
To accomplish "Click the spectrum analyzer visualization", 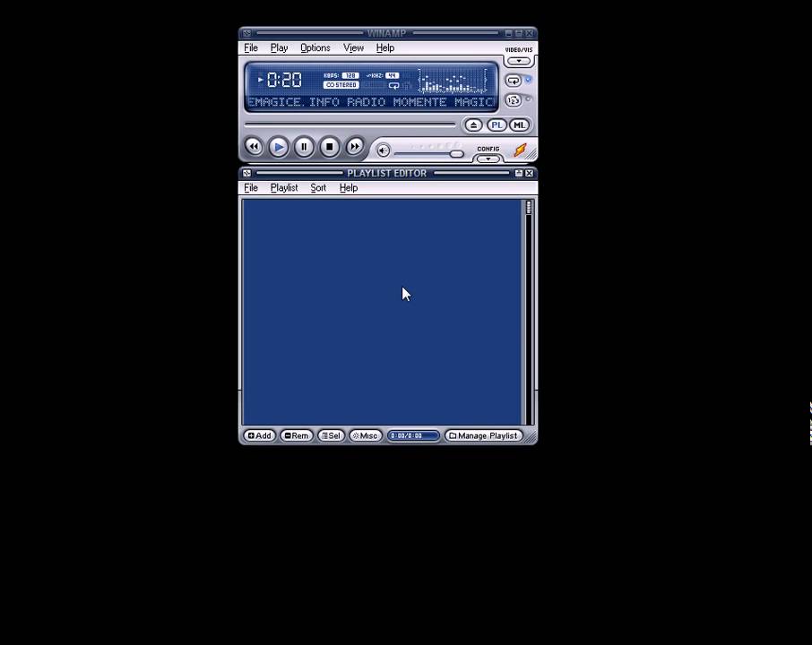I will 453,81.
